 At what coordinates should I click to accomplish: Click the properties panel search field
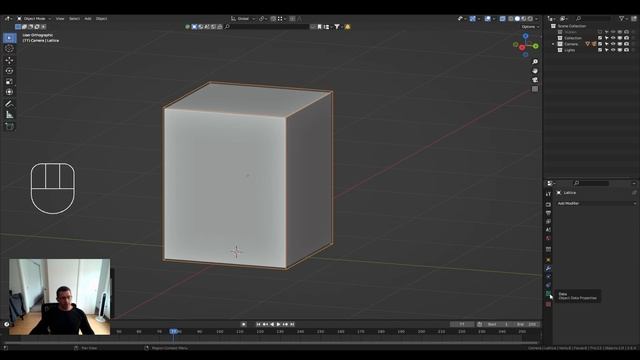(x=591, y=183)
